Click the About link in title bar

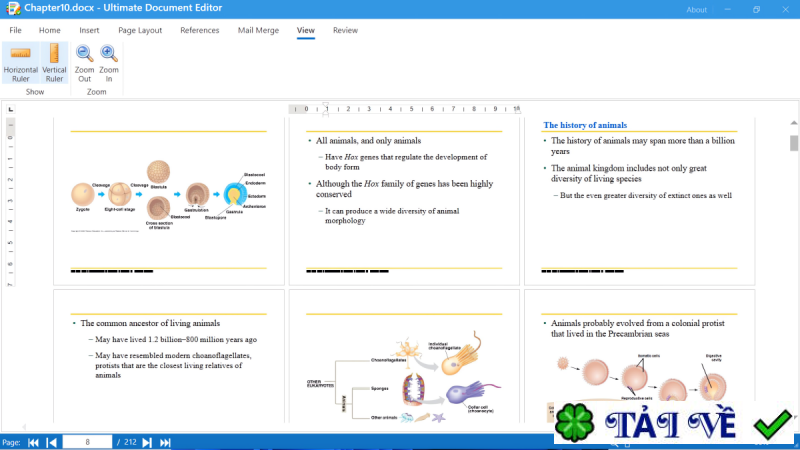coord(696,10)
